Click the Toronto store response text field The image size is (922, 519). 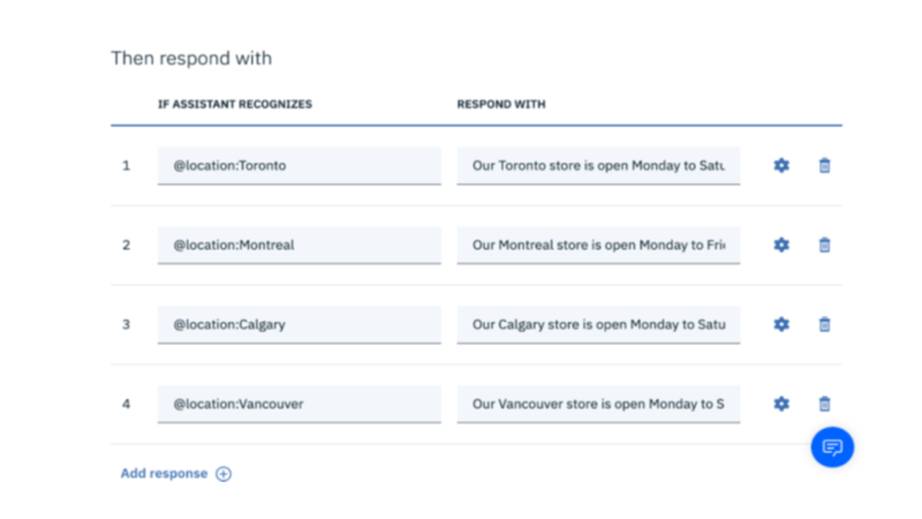pos(598,166)
